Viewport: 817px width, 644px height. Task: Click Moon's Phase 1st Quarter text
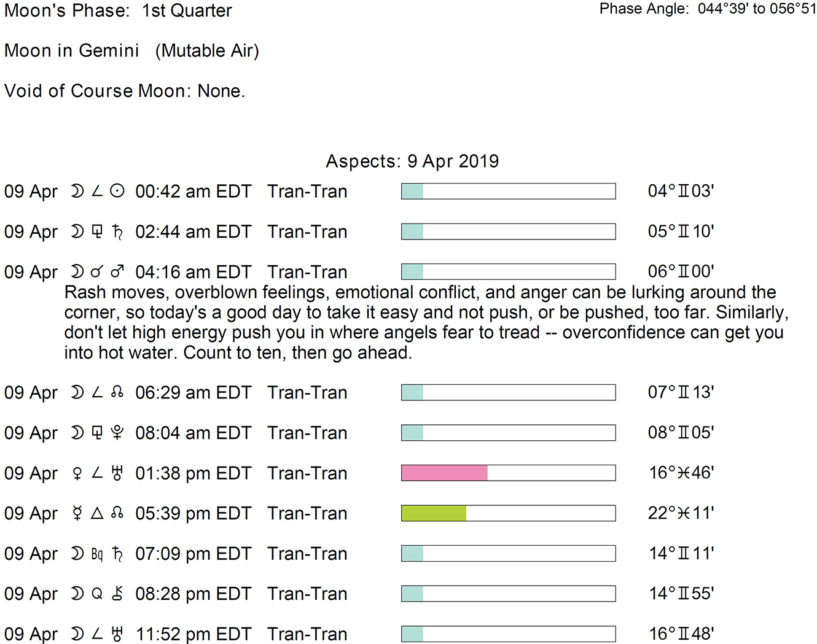point(118,10)
